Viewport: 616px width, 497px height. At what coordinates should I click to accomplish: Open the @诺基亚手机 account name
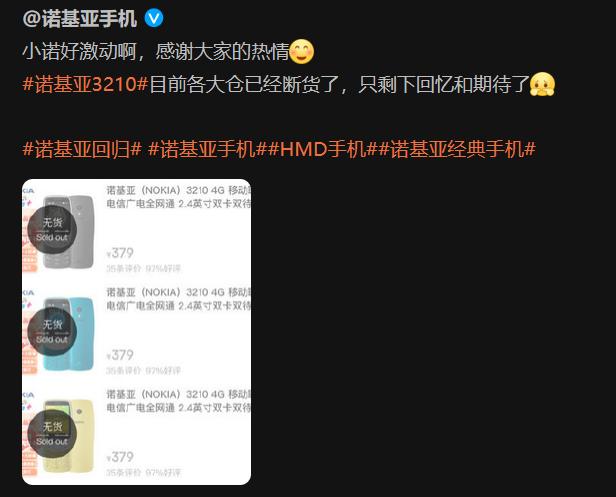(x=80, y=18)
